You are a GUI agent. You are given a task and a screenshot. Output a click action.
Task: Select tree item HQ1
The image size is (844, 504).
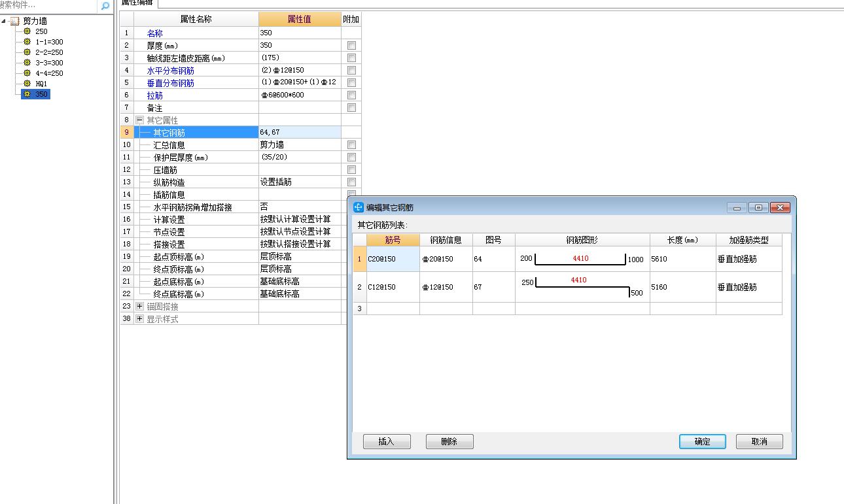coord(41,84)
